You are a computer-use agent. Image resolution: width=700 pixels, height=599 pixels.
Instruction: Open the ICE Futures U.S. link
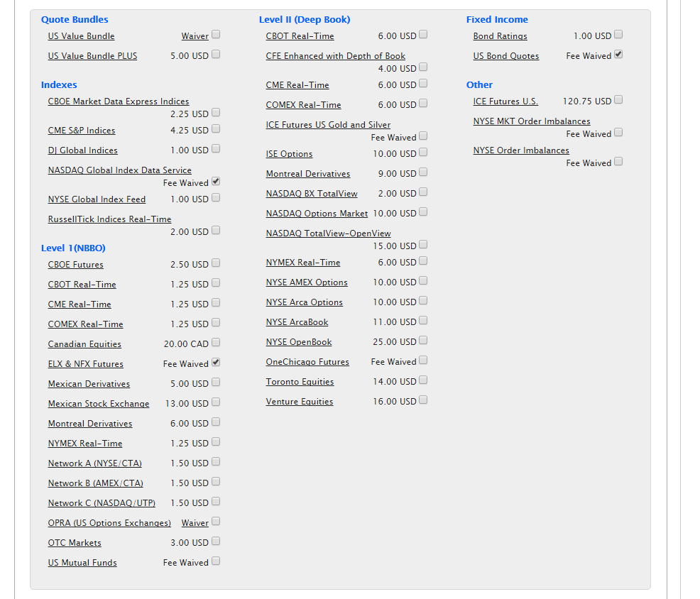(x=505, y=101)
